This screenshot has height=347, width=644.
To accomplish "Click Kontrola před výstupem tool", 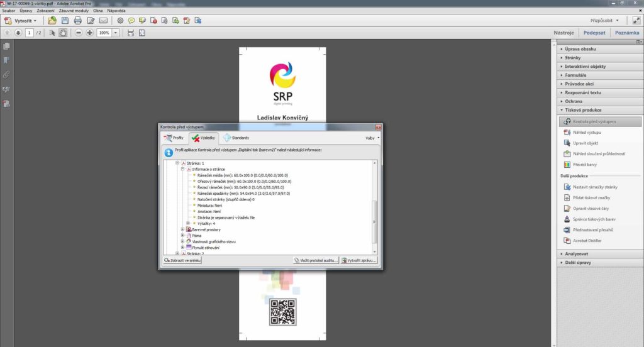I will pos(600,121).
